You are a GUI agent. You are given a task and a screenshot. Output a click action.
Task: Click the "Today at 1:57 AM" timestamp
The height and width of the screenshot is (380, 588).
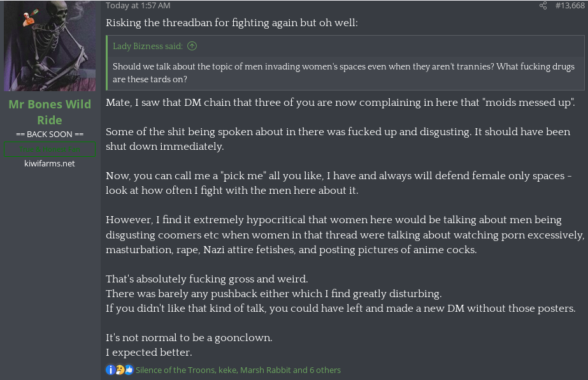(138, 6)
